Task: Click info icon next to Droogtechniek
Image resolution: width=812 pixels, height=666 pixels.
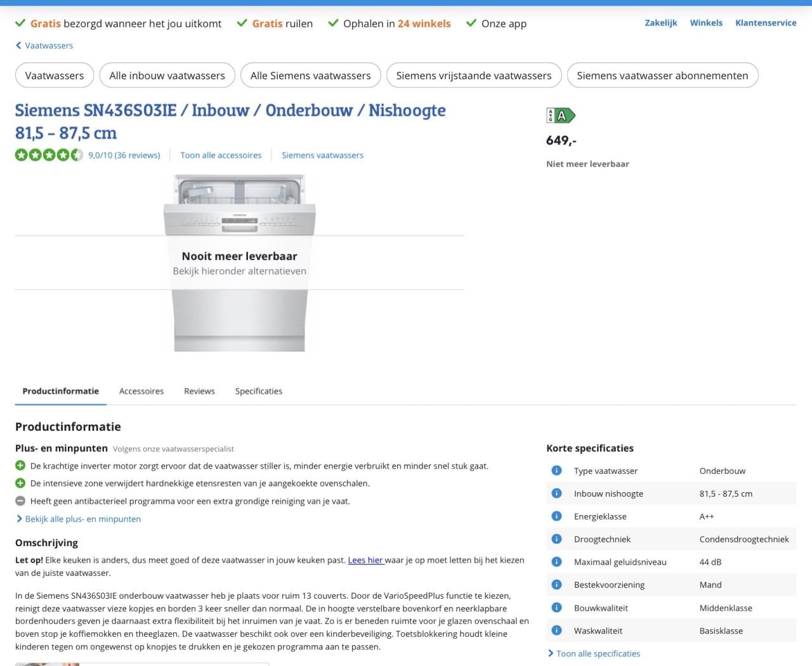Action: point(556,539)
